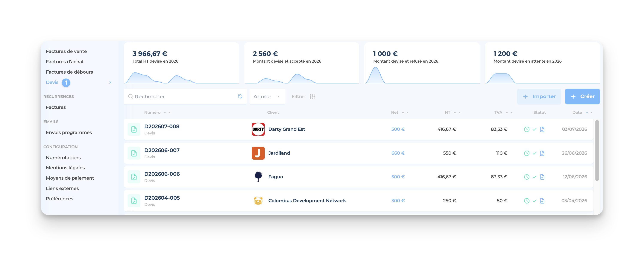644x256 pixels.
Task: Go to Envois programmés
Action: pyautogui.click(x=69, y=133)
